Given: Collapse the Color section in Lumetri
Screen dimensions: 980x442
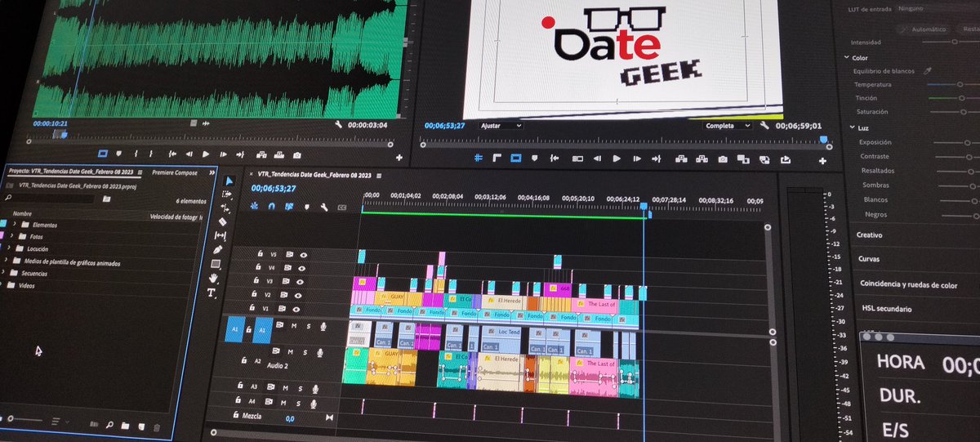Looking at the screenshot, I should tap(845, 58).
